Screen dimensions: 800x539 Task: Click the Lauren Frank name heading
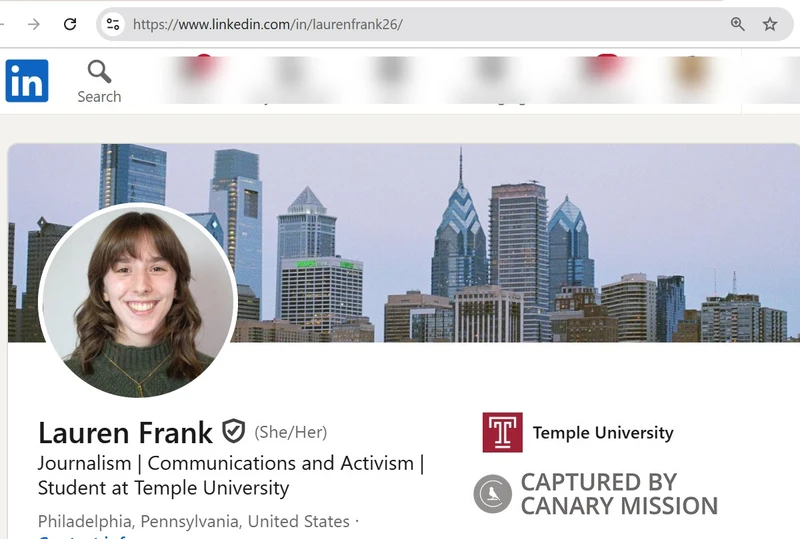click(x=125, y=433)
